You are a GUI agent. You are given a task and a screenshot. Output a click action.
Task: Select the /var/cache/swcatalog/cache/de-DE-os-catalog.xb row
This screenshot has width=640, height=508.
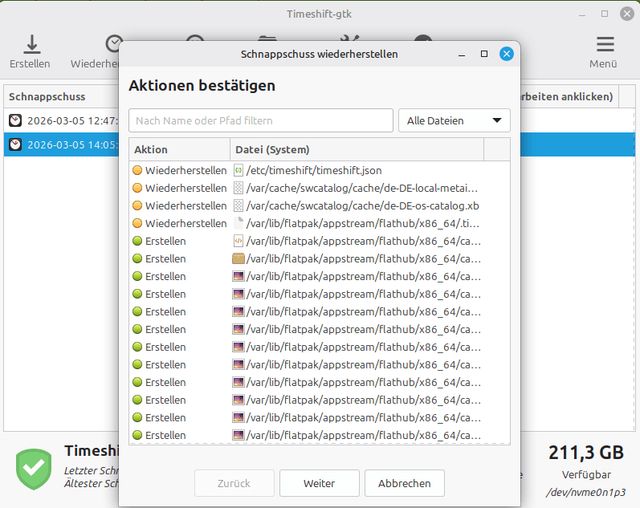(x=319, y=206)
